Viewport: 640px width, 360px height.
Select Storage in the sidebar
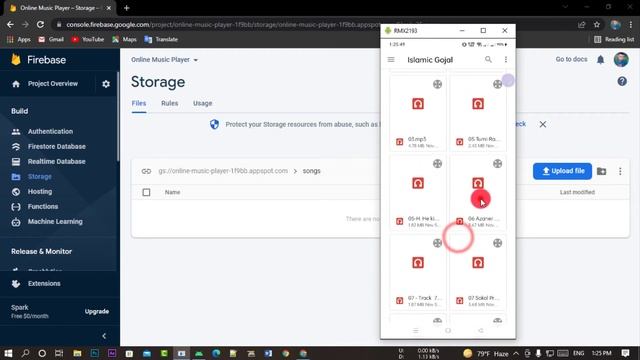click(x=40, y=177)
